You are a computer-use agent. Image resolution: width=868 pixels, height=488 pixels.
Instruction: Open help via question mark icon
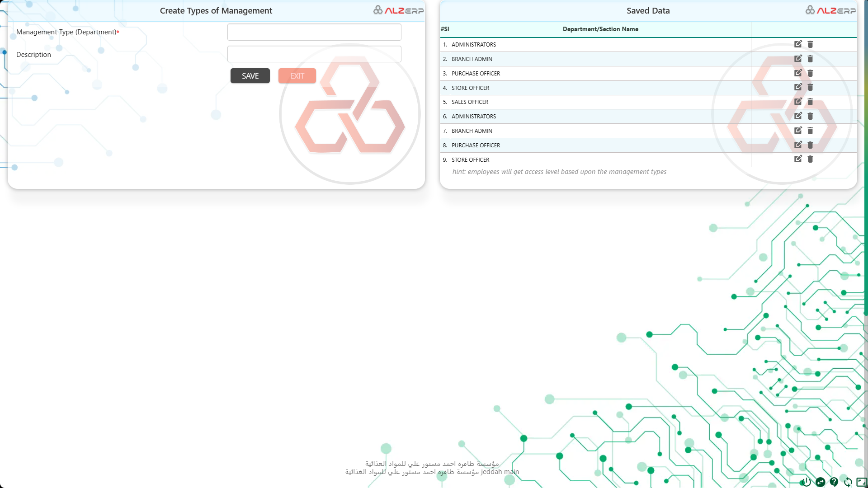point(834,482)
